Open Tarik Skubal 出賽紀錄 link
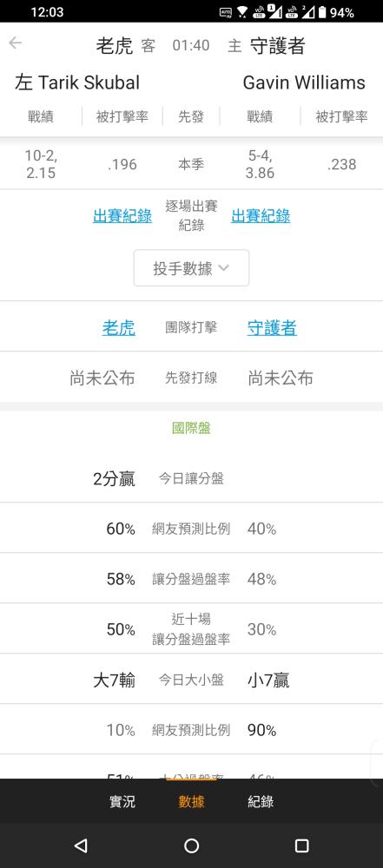Screen dimensions: 383x868 tap(122, 216)
